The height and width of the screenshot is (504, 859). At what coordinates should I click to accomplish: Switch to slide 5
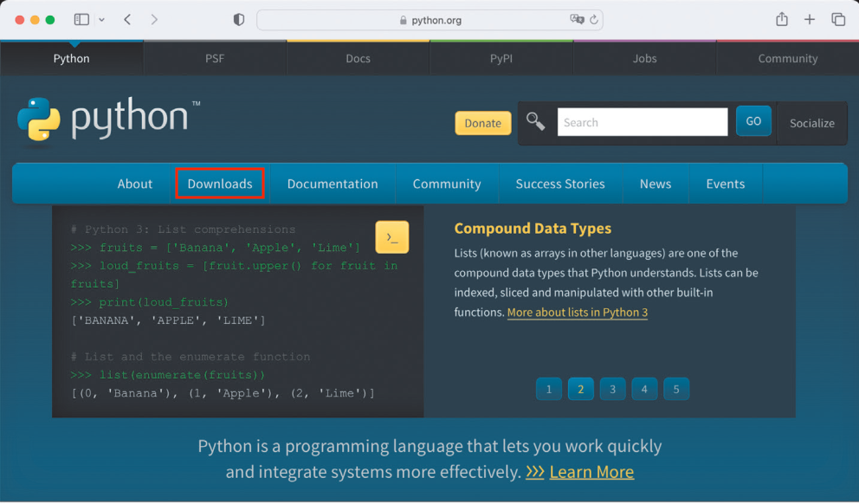pyautogui.click(x=676, y=389)
